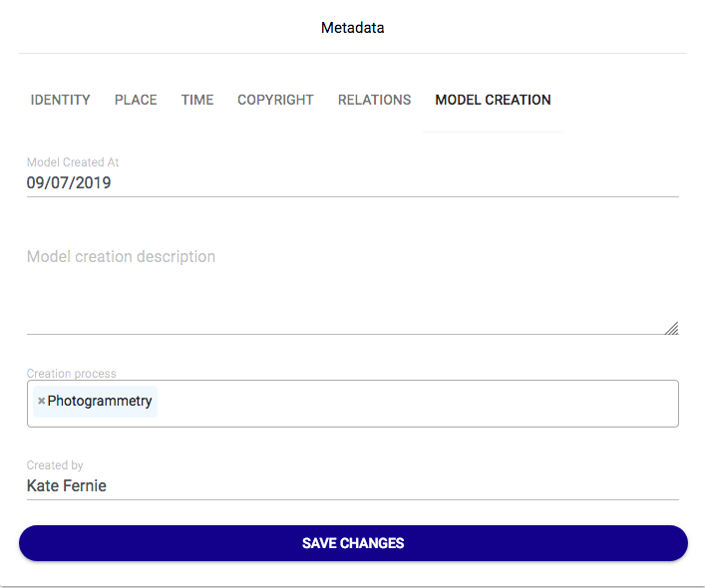705x588 pixels.
Task: Click the Kate Fernie name text
Action: click(67, 486)
